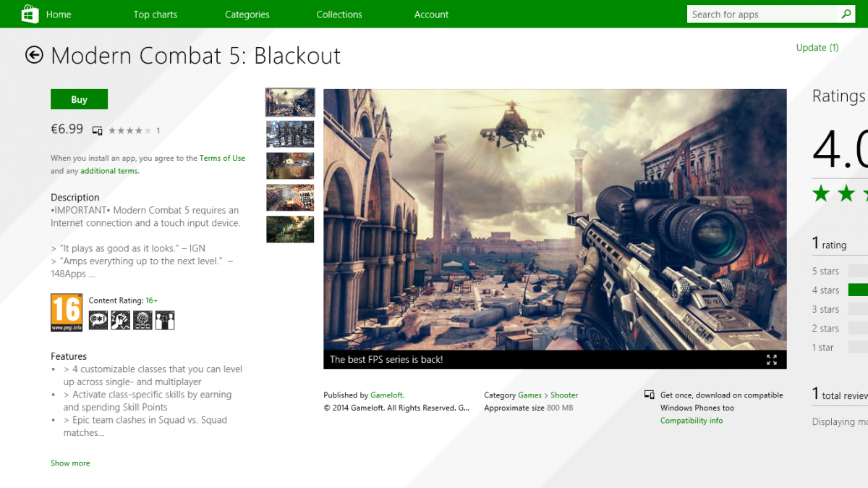
Task: Click the main helicopter screenshot image
Action: [555, 219]
